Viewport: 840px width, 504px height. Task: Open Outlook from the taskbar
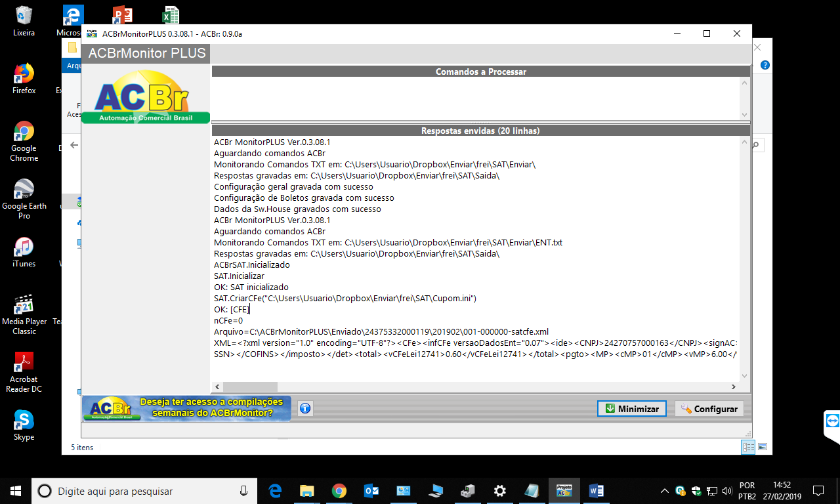tap(371, 491)
